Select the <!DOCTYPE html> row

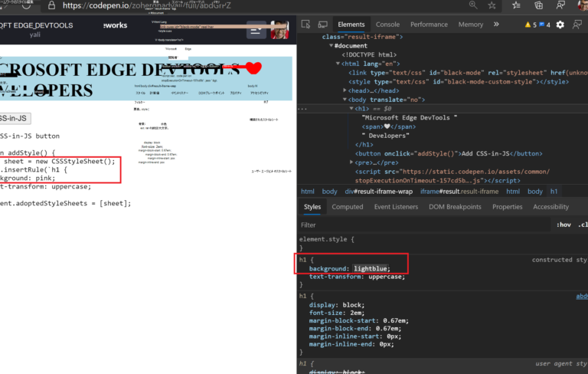click(x=369, y=55)
